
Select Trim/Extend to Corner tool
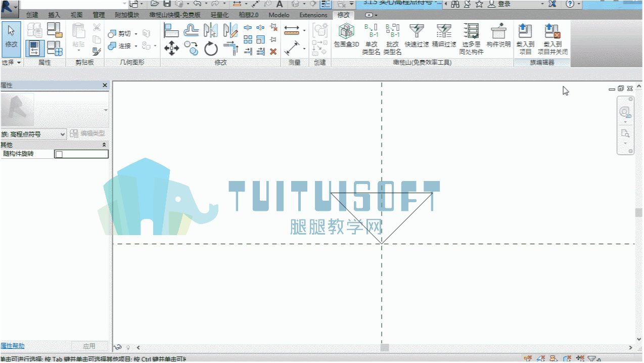point(231,49)
